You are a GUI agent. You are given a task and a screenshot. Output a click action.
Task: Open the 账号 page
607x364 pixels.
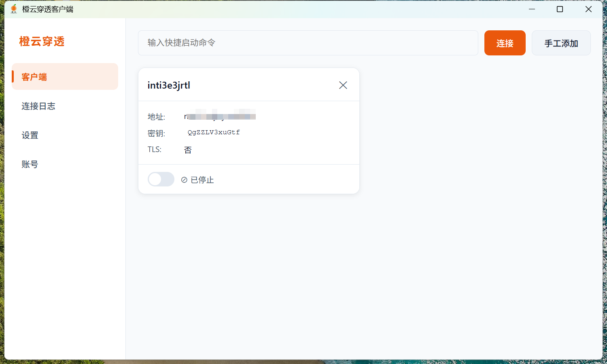point(30,164)
